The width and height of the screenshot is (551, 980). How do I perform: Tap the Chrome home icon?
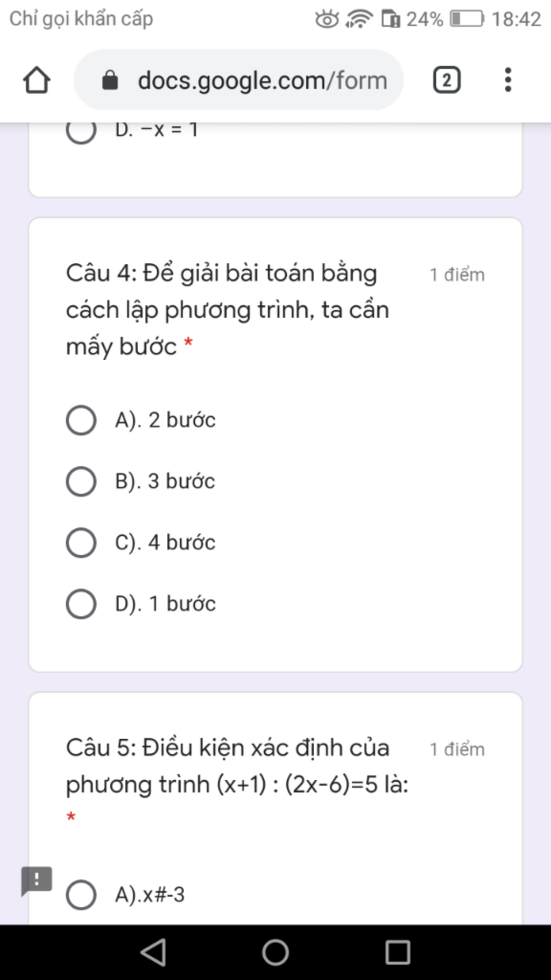tap(37, 80)
